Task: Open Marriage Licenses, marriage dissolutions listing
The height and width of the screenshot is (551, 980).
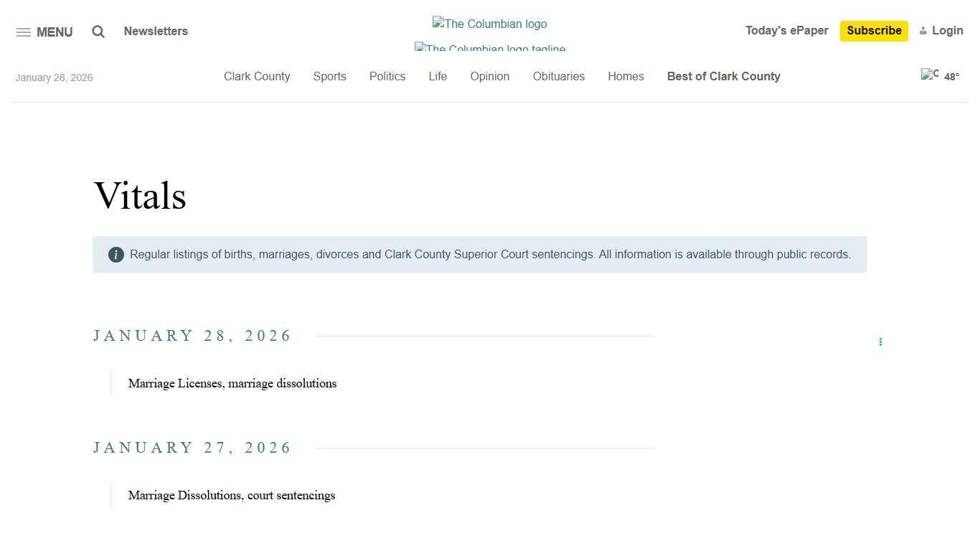Action: pyautogui.click(x=232, y=383)
